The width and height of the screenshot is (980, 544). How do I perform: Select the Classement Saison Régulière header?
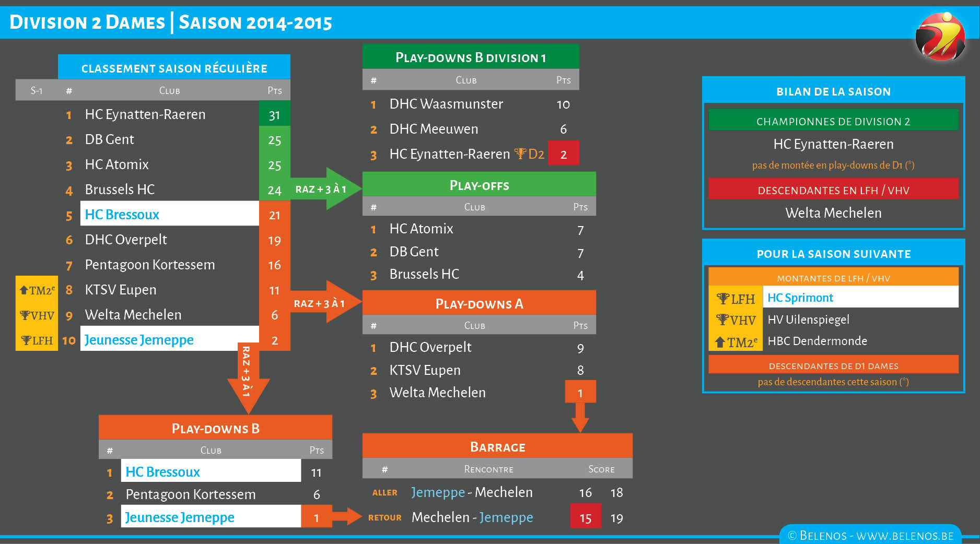tap(174, 68)
